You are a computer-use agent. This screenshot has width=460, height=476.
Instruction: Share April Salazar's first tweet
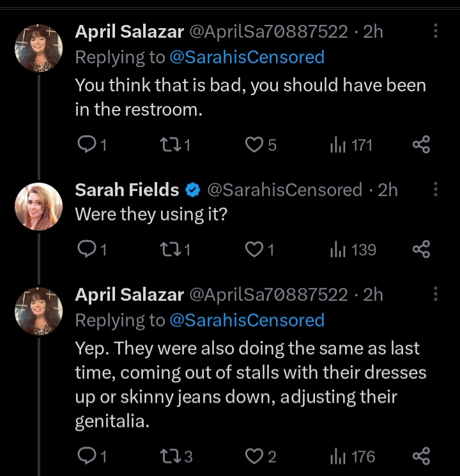(421, 145)
